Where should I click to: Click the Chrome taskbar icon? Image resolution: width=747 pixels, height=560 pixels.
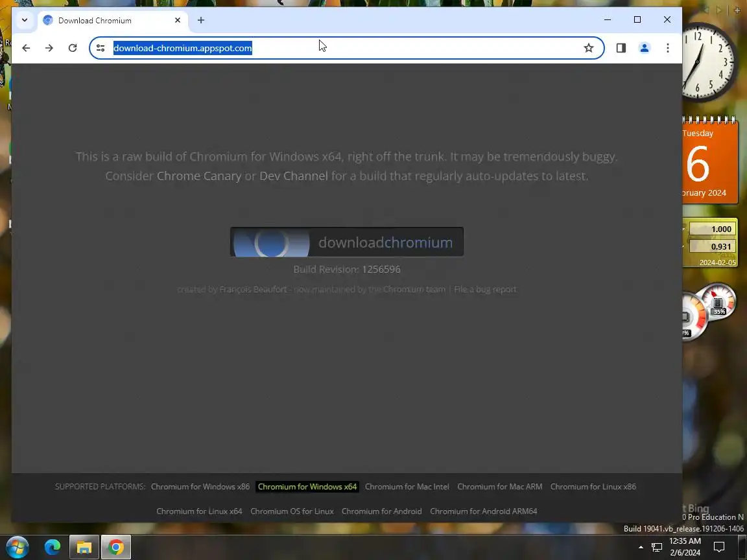pyautogui.click(x=116, y=547)
